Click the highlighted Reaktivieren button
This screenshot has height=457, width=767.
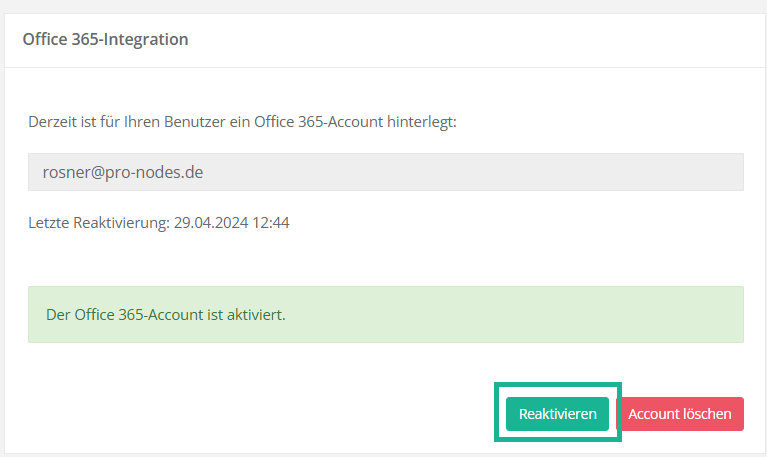(x=557, y=414)
